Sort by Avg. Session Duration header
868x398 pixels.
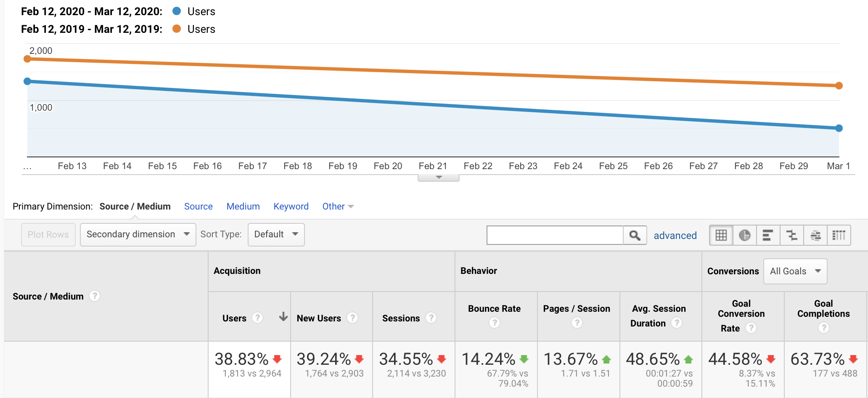[659, 316]
